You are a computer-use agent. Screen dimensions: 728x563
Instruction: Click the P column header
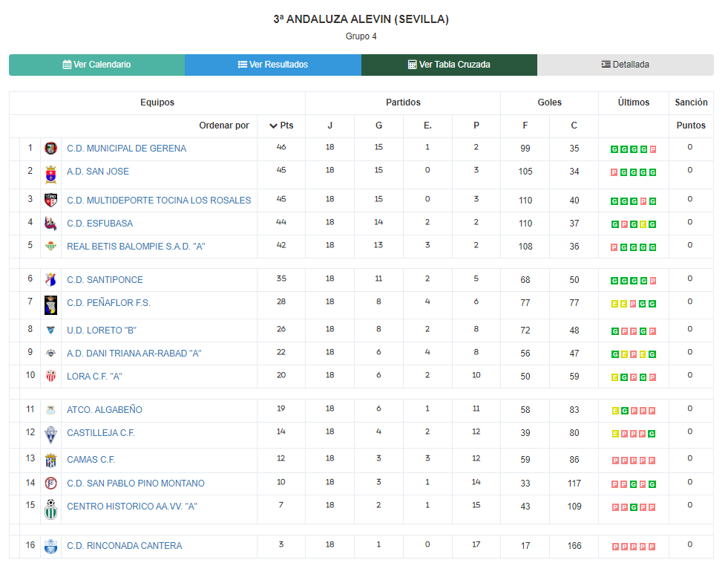(476, 126)
